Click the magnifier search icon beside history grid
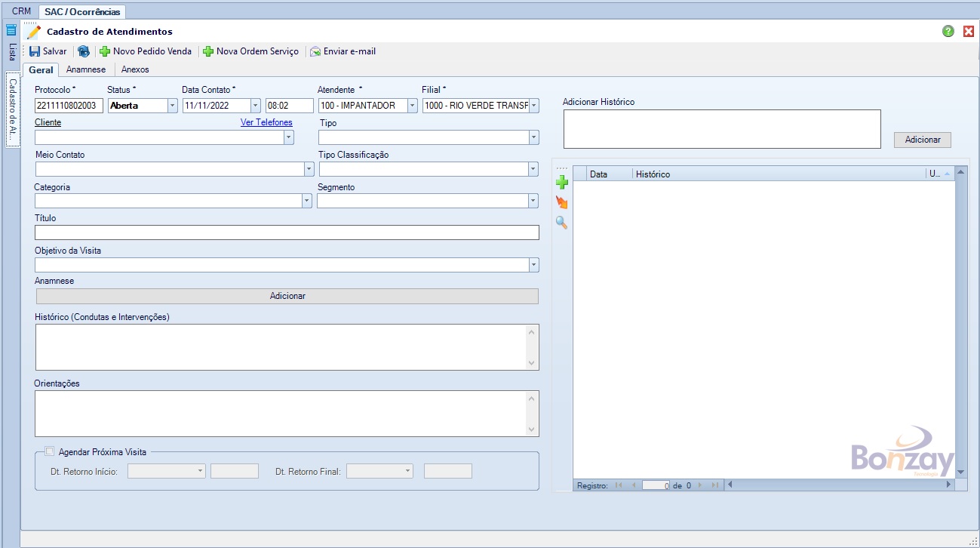This screenshot has height=548, width=980. [561, 223]
